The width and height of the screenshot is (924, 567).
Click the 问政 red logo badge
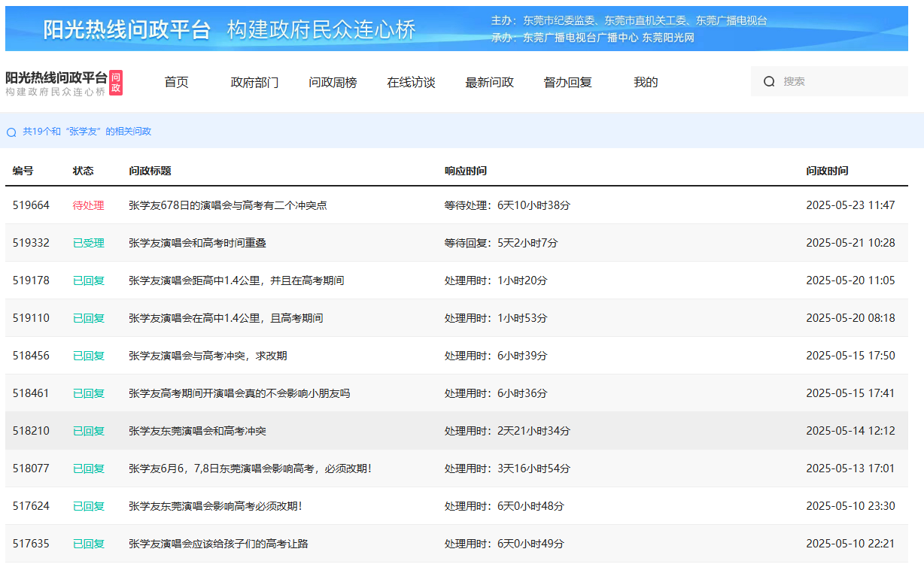(x=116, y=83)
